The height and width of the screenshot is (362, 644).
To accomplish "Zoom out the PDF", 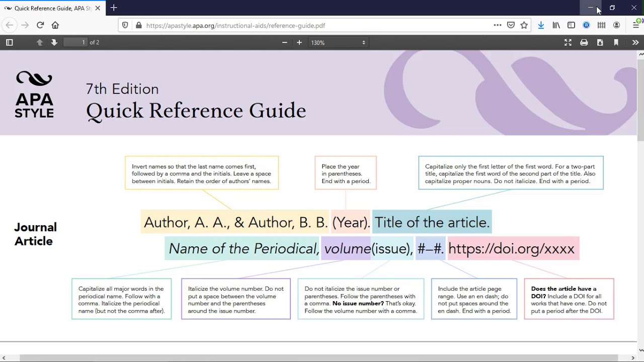I will click(x=285, y=43).
